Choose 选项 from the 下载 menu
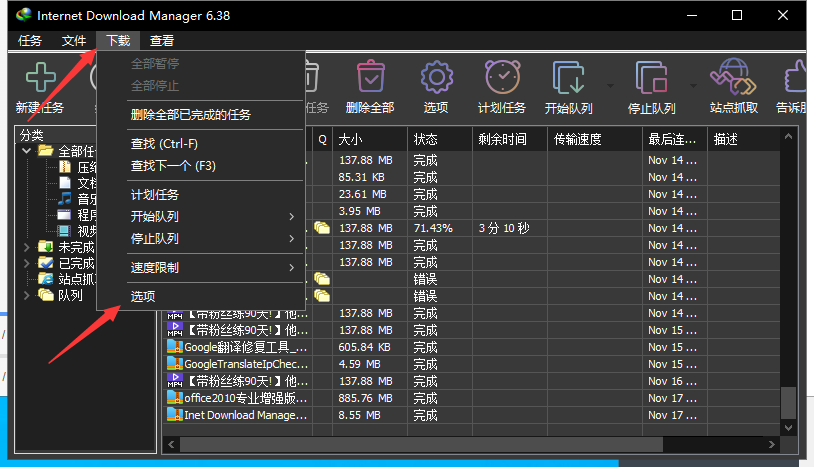This screenshot has width=814, height=467. click(143, 297)
